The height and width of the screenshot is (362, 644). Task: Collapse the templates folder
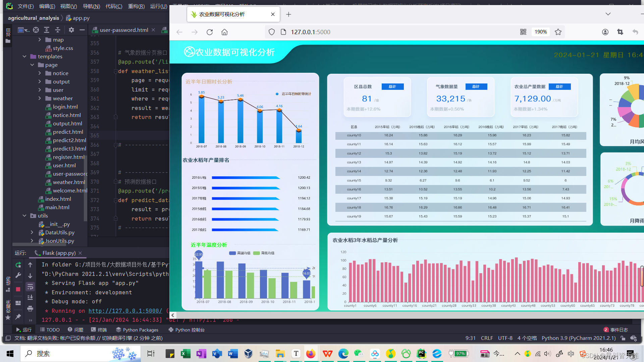point(24,56)
